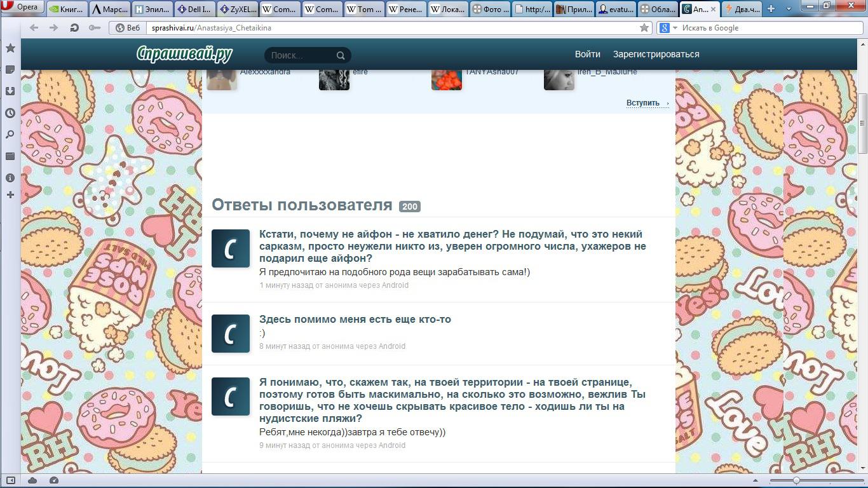This screenshot has width=868, height=488.
Task: Reload the current page
Action: 74,28
